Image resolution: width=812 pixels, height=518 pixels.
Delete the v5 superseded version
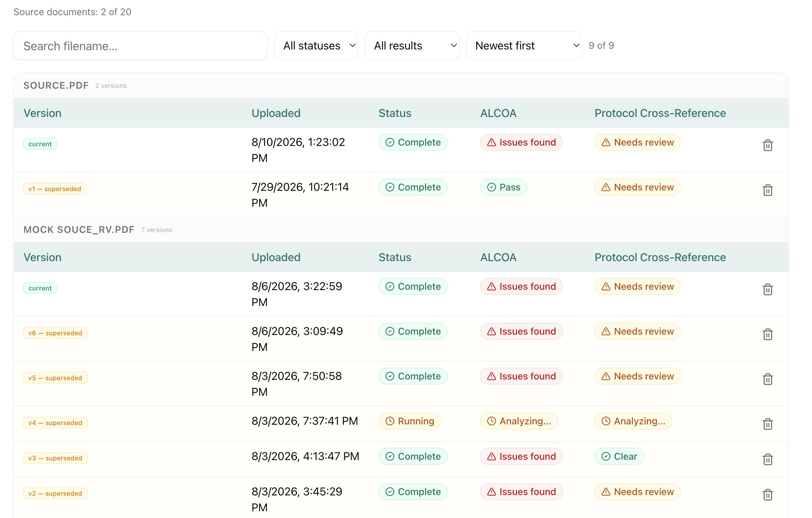(x=768, y=379)
